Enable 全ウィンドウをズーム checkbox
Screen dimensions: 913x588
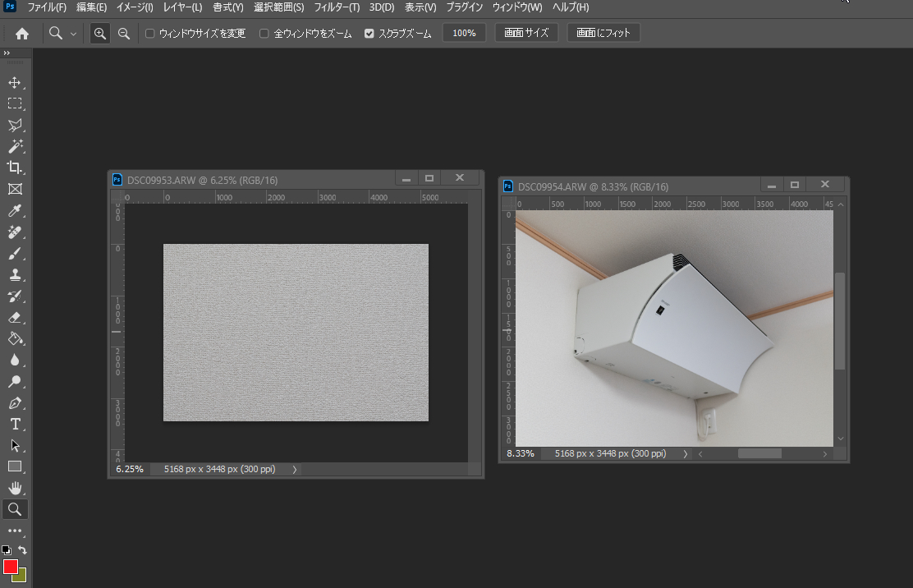[x=264, y=34]
